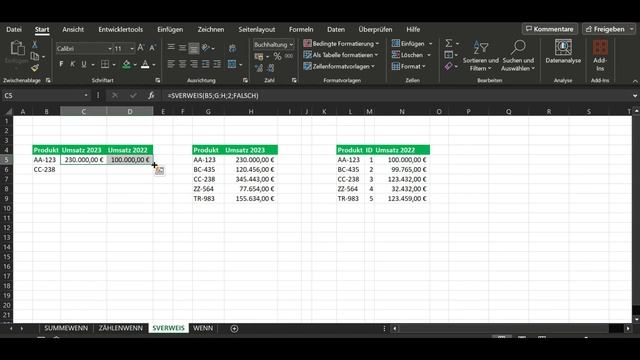Image resolution: width=640 pixels, height=360 pixels.
Task: Click the Select All corner triangle
Action: pos(8,111)
